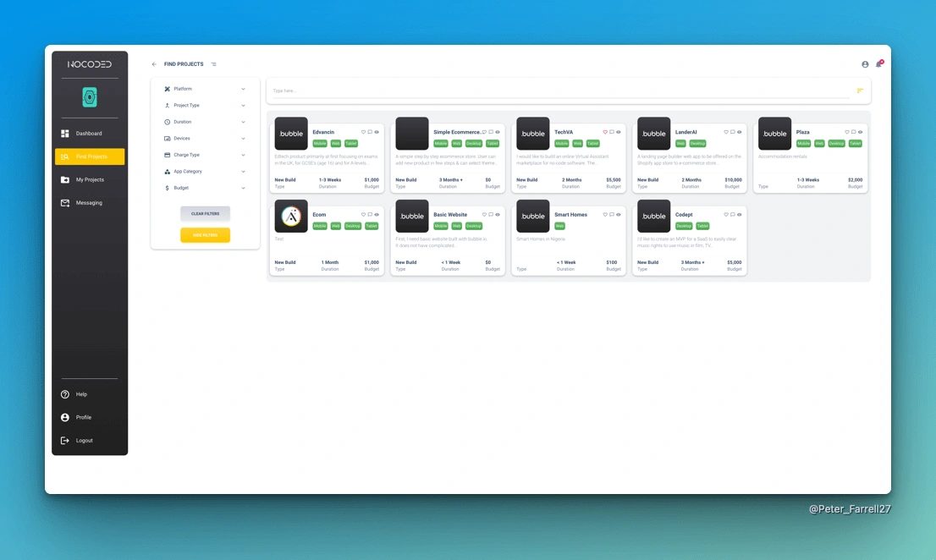Expand the Platform filter
936x560 pixels.
click(205, 89)
